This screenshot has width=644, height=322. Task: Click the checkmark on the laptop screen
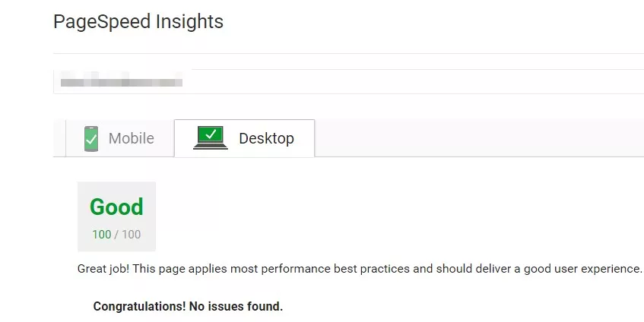tap(211, 134)
